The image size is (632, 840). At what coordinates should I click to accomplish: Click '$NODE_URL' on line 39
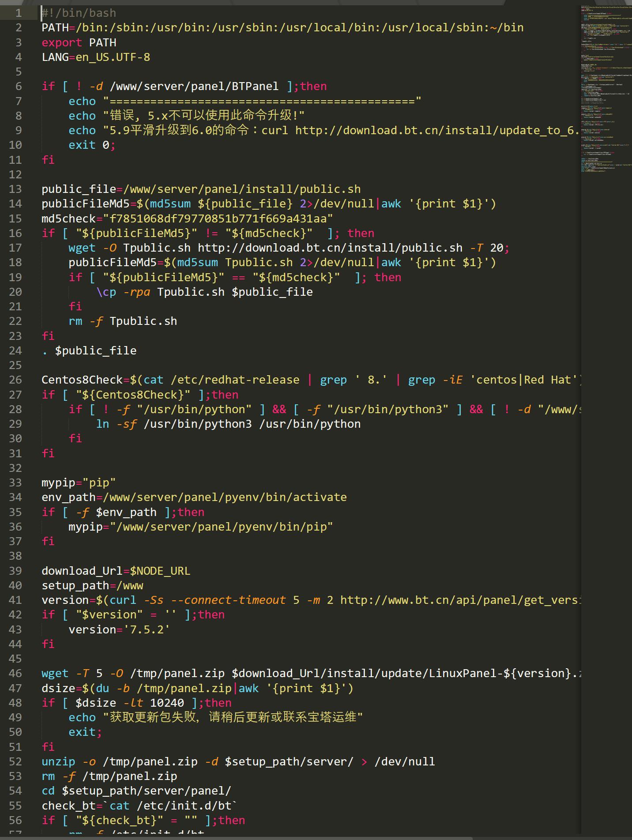(160, 571)
